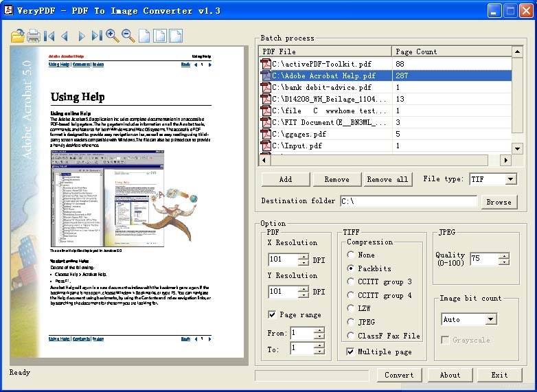Viewport: 537px width, 392px height.
Task: Click the Page Count column header
Action: (x=452, y=51)
